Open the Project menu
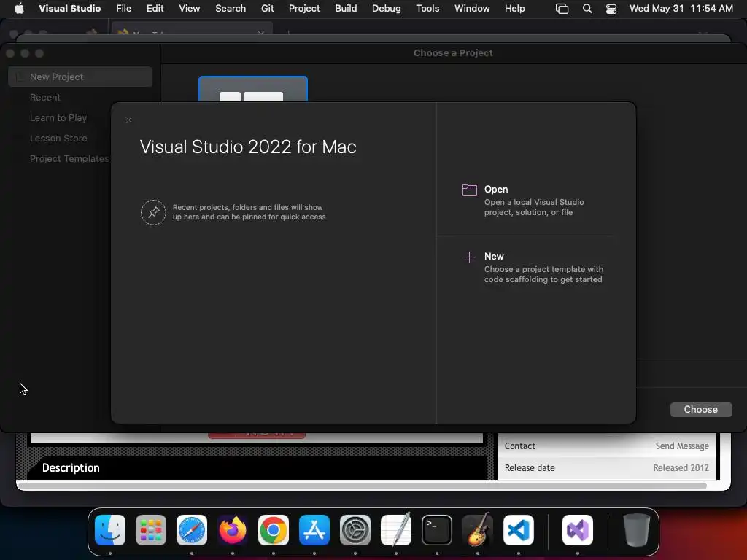747x560 pixels. tap(304, 8)
